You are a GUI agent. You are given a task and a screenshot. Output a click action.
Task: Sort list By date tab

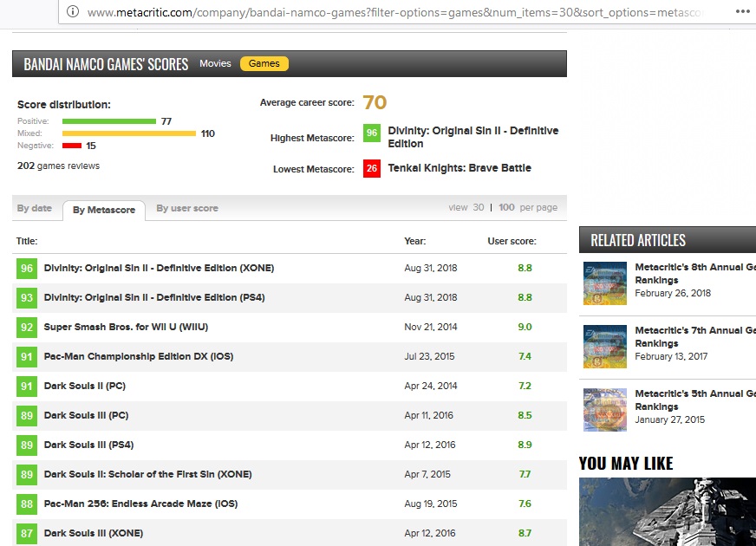[x=34, y=208]
